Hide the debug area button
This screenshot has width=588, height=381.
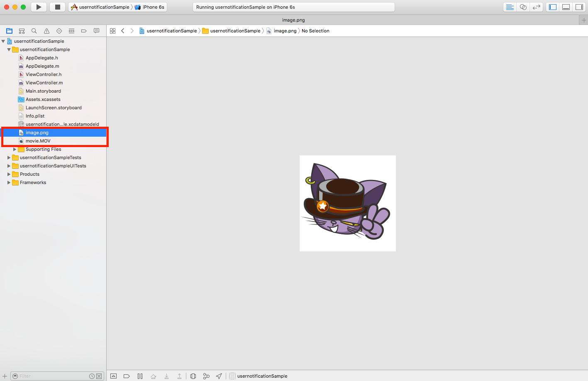pyautogui.click(x=114, y=376)
